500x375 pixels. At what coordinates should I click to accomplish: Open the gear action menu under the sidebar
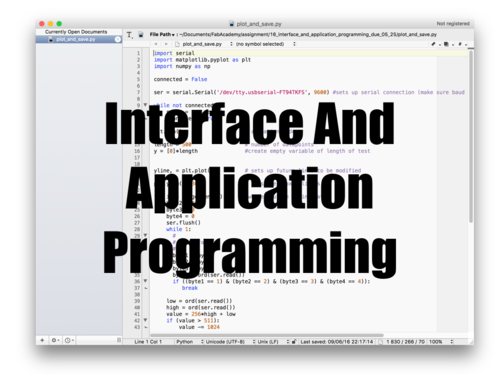tap(55, 340)
